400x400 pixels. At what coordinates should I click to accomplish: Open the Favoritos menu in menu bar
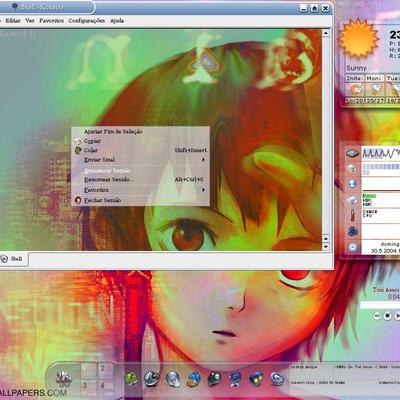(51, 21)
